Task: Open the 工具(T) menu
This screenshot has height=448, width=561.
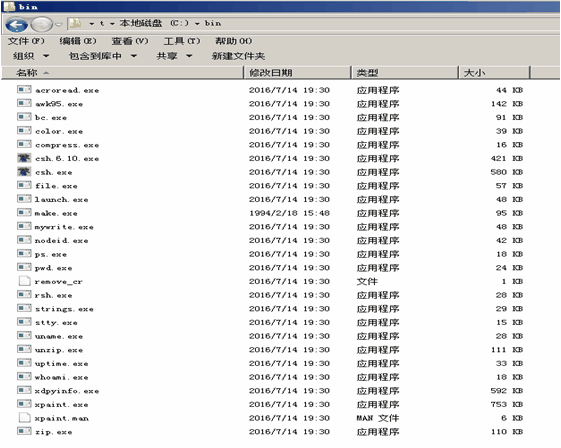Action: click(182, 41)
